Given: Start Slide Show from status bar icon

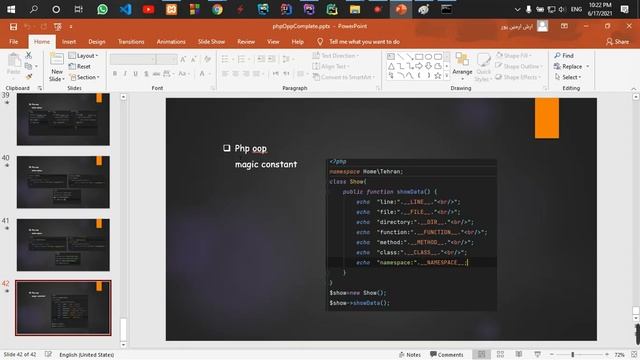Looking at the screenshot, I should (x=538, y=354).
